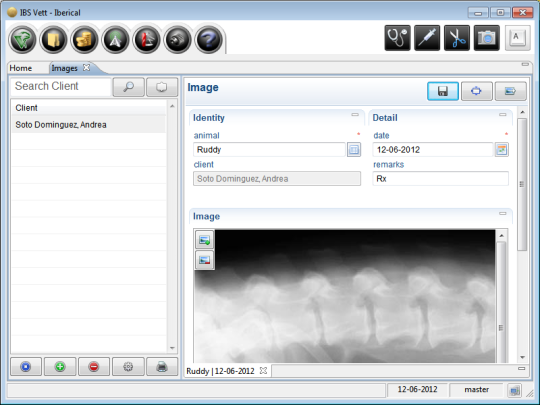Open the animal lookup picker icon
This screenshot has width=540, height=405.
tap(354, 150)
